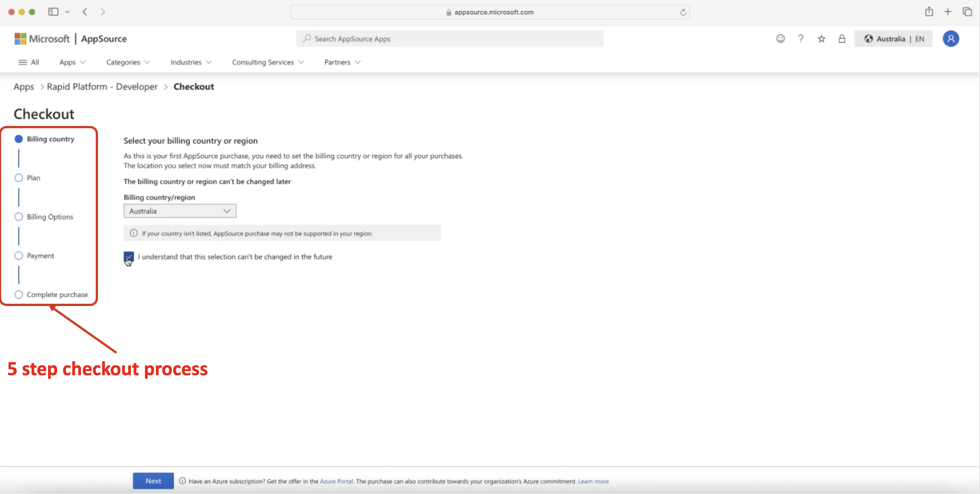The width and height of the screenshot is (980, 494).
Task: Click the help question mark icon
Action: coord(800,39)
